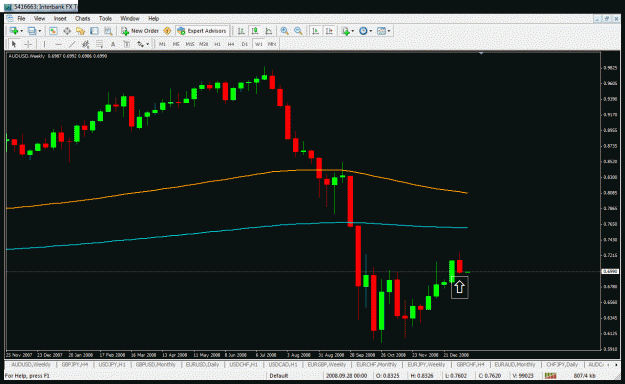Zoom in on the chart

click(x=285, y=31)
